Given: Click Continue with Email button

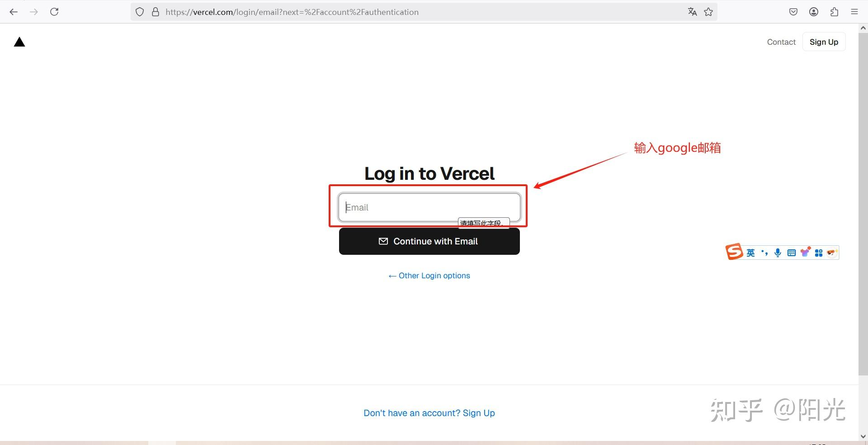Looking at the screenshot, I should coord(429,241).
